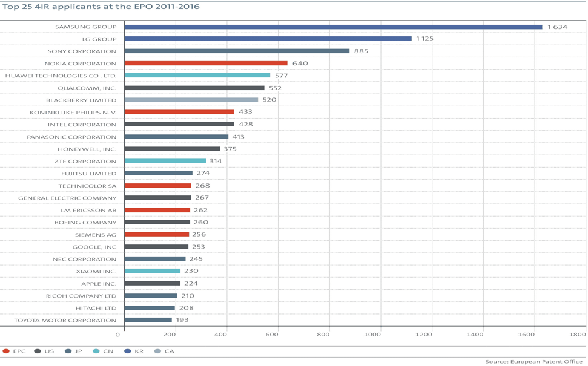Select the ZTE Corporation teal bar
The width and height of the screenshot is (588, 366).
pyautogui.click(x=165, y=161)
